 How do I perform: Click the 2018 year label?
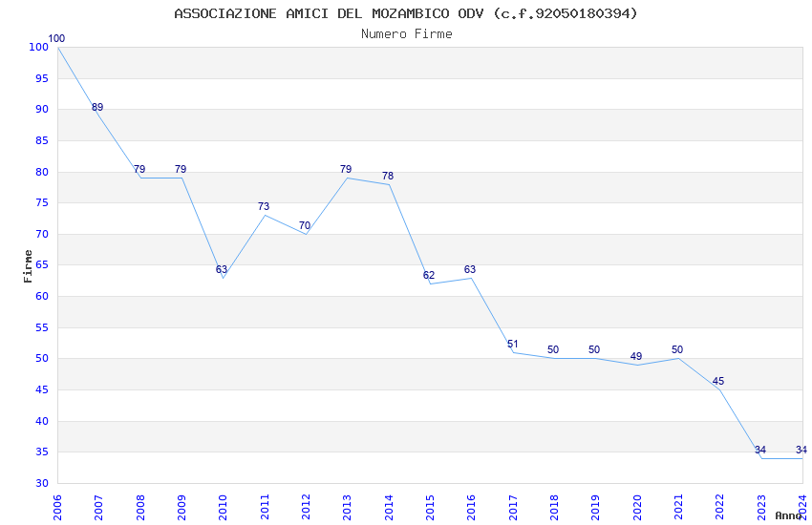pyautogui.click(x=555, y=508)
